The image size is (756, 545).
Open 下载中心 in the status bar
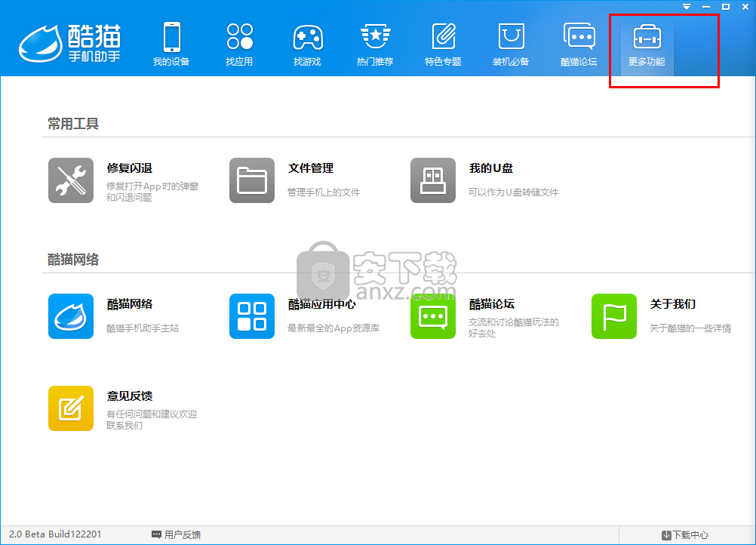click(x=690, y=535)
